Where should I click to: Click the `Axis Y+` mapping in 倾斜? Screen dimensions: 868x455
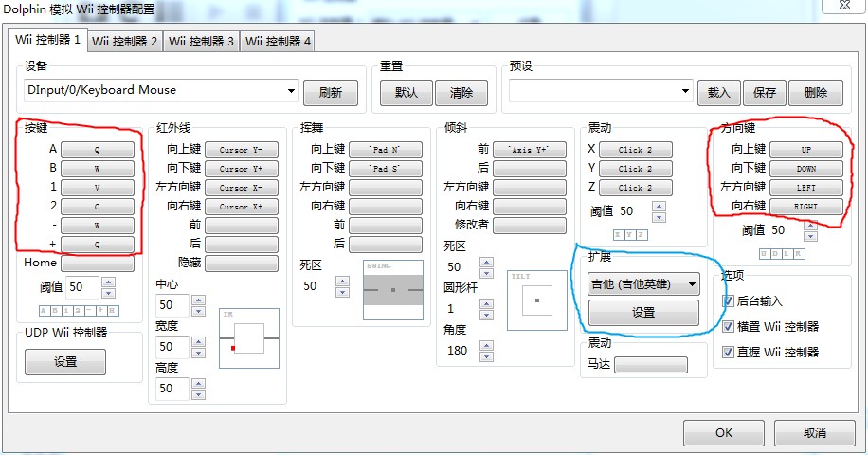[x=530, y=150]
